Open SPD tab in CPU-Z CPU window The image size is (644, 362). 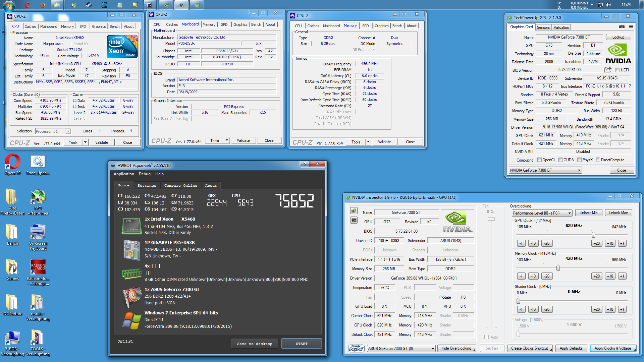click(x=83, y=26)
